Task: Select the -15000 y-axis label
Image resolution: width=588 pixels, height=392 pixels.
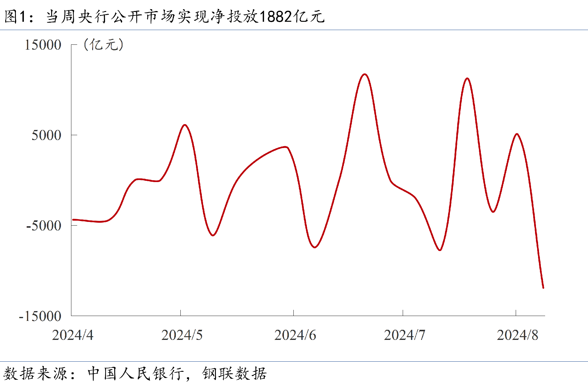Action: 40,316
